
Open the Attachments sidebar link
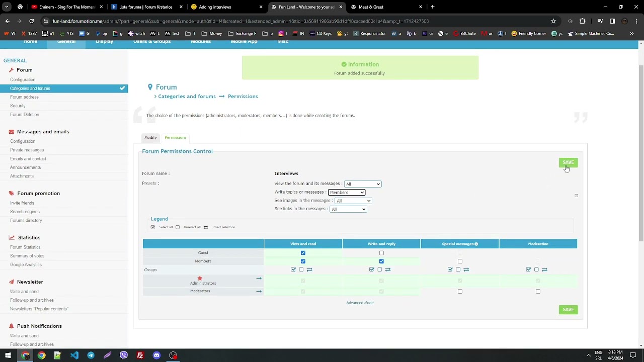[x=22, y=176]
